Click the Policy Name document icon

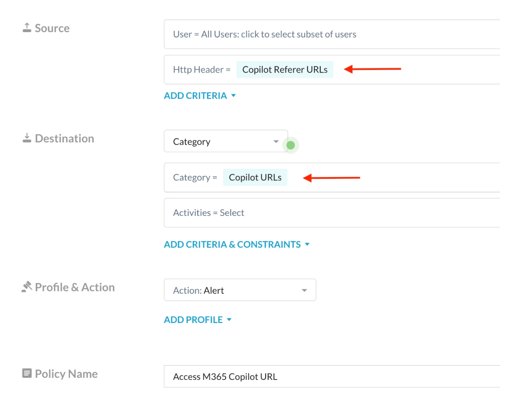tap(27, 373)
